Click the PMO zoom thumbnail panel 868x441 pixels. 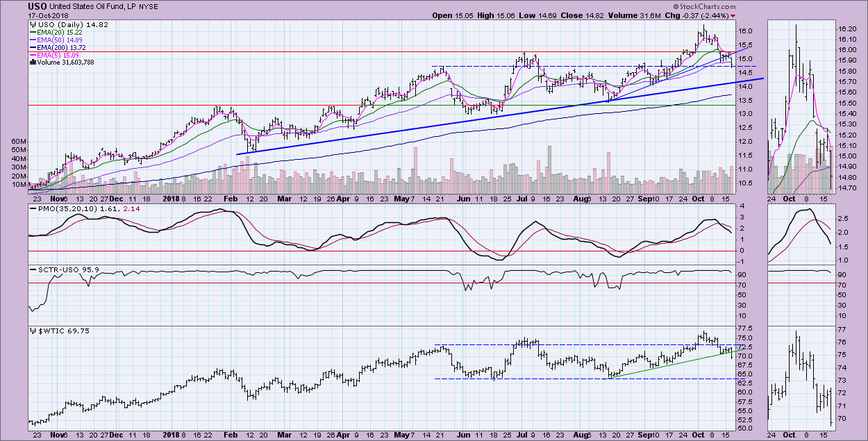801,234
